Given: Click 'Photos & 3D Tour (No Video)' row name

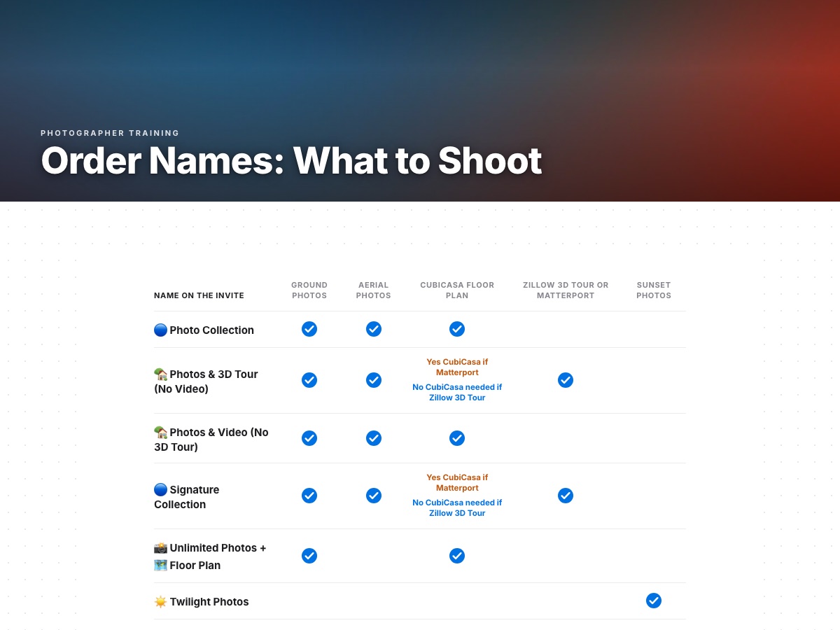Looking at the screenshot, I should 206,381.
